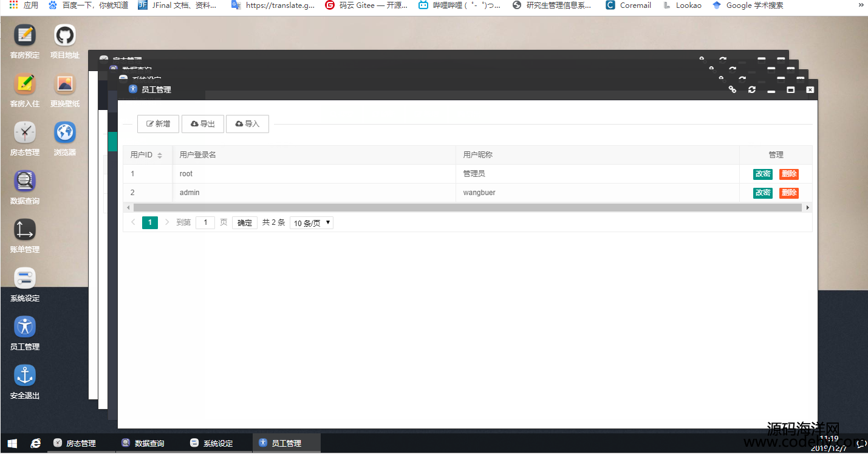The width and height of the screenshot is (868, 454).
Task: Click the 管理员 nickname cell
Action: (x=598, y=174)
